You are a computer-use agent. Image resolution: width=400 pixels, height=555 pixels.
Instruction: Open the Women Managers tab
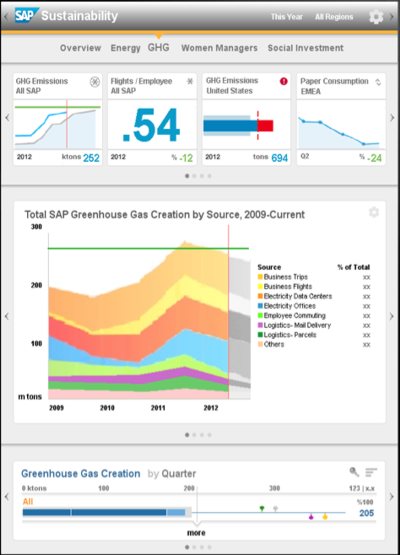219,48
